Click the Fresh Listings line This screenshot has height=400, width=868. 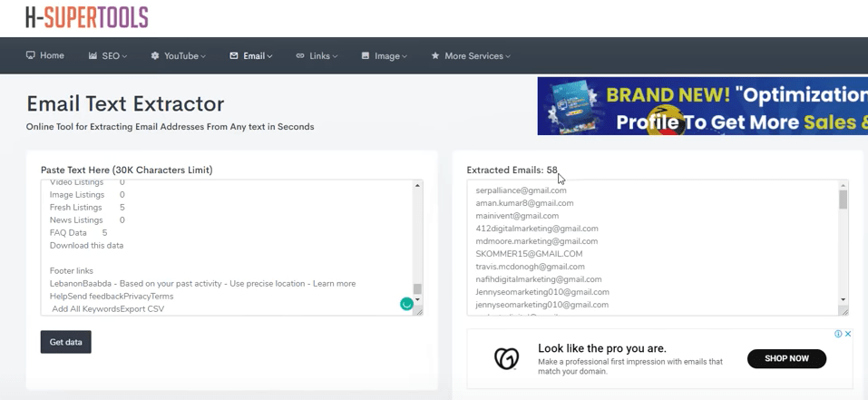[x=87, y=208]
